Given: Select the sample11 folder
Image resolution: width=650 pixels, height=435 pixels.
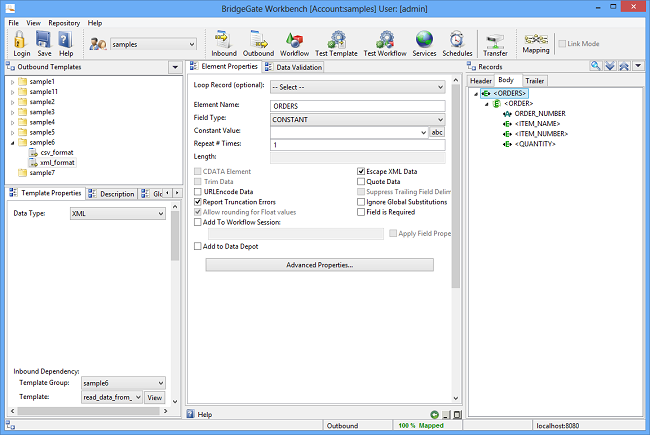Looking at the screenshot, I should coord(38,92).
